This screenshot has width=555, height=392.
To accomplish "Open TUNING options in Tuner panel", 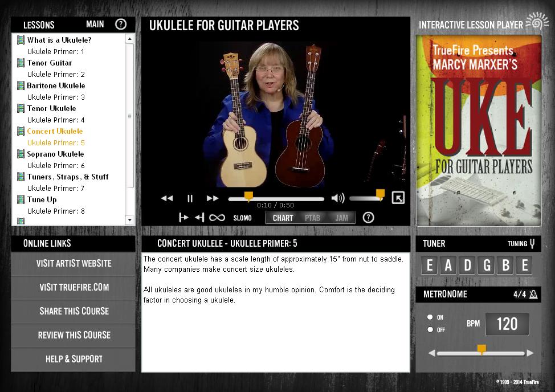I will (x=517, y=243).
